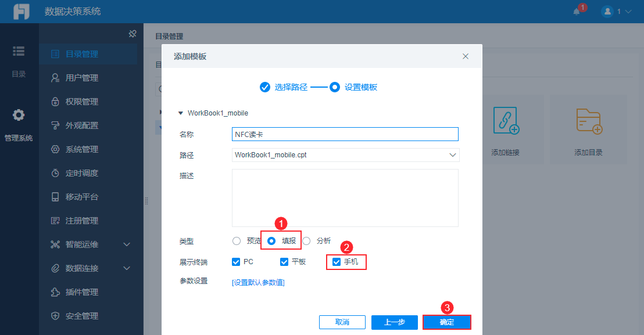The width and height of the screenshot is (644, 335).
Task: Click the 插件管理 puzzle icon
Action: coord(55,292)
